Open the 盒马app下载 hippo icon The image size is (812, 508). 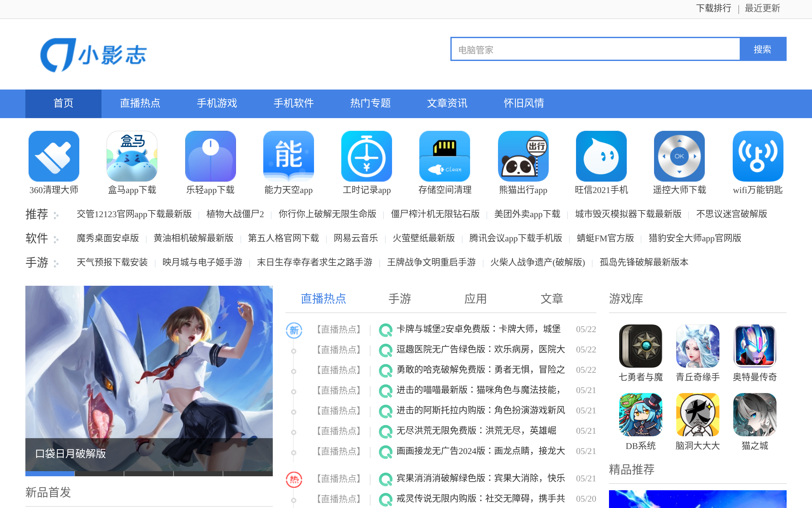pyautogui.click(x=132, y=156)
